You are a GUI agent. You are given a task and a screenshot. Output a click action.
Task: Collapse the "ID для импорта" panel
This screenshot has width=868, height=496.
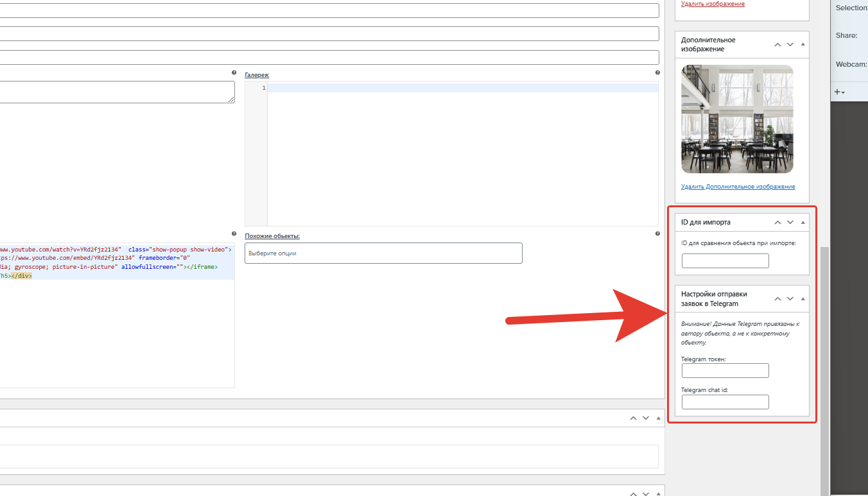803,222
